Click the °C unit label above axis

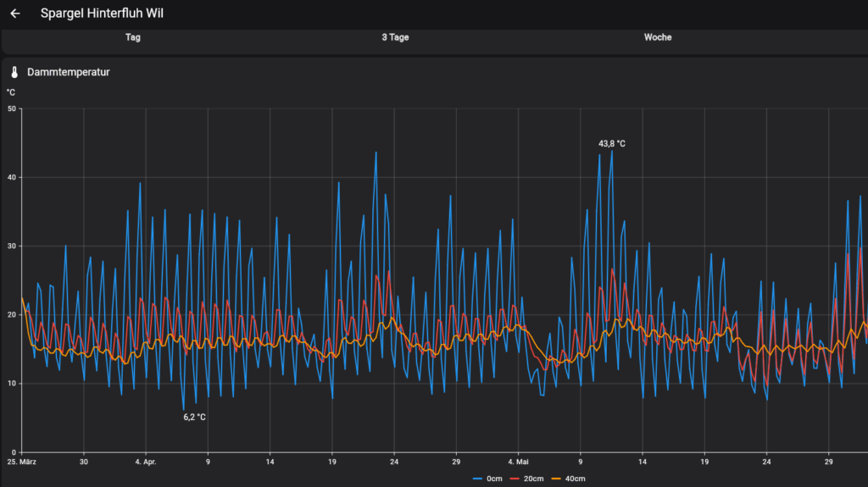[11, 92]
